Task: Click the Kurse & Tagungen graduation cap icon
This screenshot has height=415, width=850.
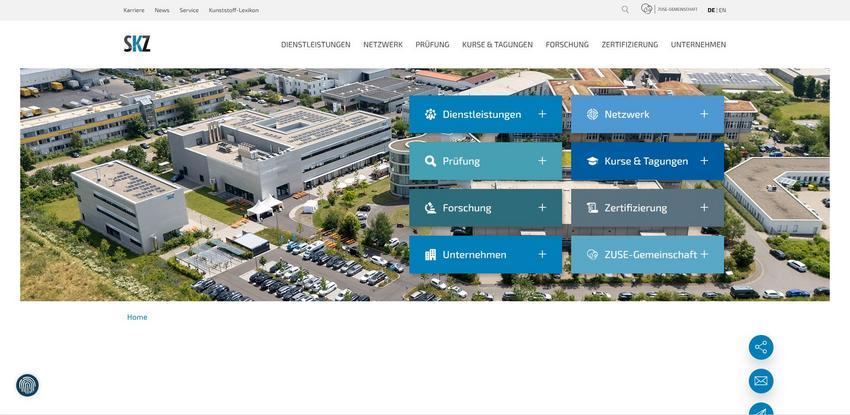Action: (593, 161)
